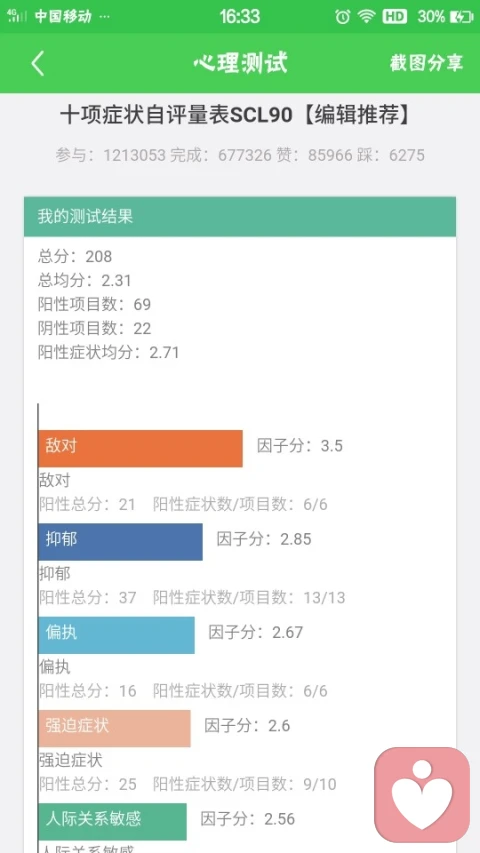Tap the salmon 强迫症状 bar
The image size is (480, 853).
114,728
